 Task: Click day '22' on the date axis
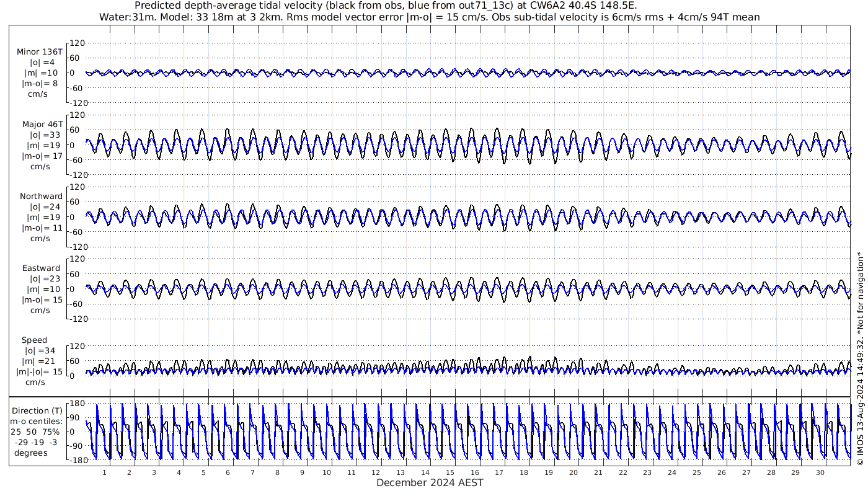point(622,472)
